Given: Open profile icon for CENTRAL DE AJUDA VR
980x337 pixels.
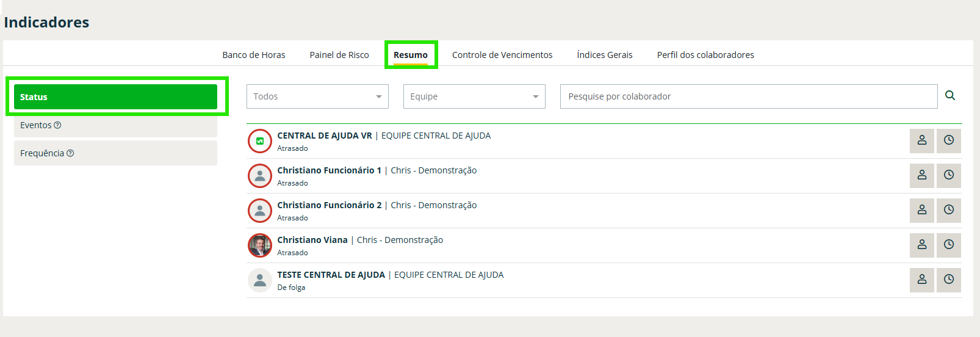Looking at the screenshot, I should click(921, 140).
